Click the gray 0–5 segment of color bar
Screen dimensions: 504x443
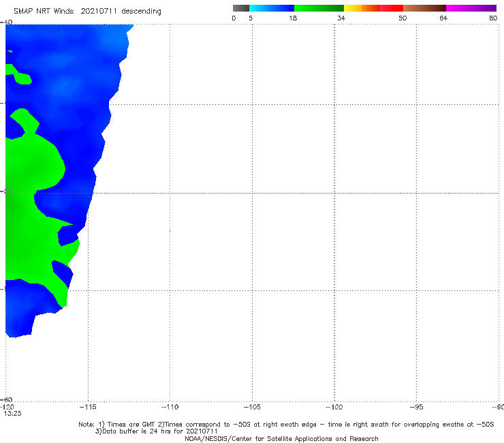pyautogui.click(x=240, y=8)
